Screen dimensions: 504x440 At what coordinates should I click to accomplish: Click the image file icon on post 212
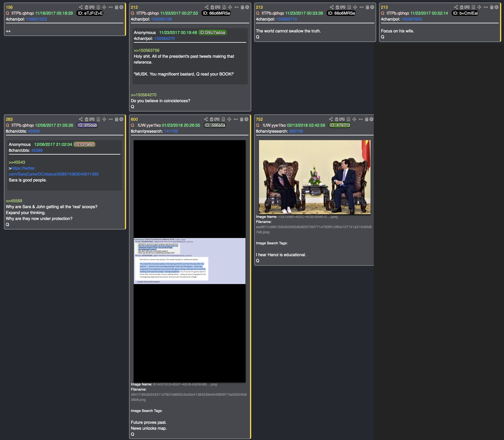click(x=224, y=7)
